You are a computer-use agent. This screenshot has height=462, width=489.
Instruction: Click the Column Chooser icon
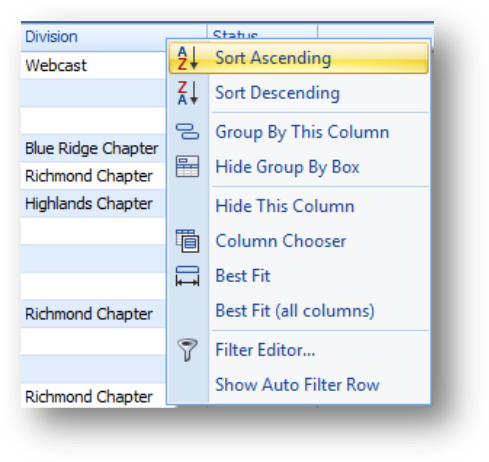(187, 241)
